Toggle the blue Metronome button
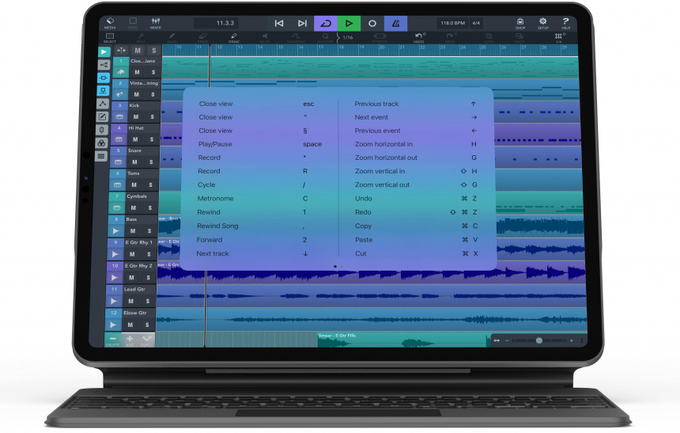The height and width of the screenshot is (433, 680). coord(396,23)
